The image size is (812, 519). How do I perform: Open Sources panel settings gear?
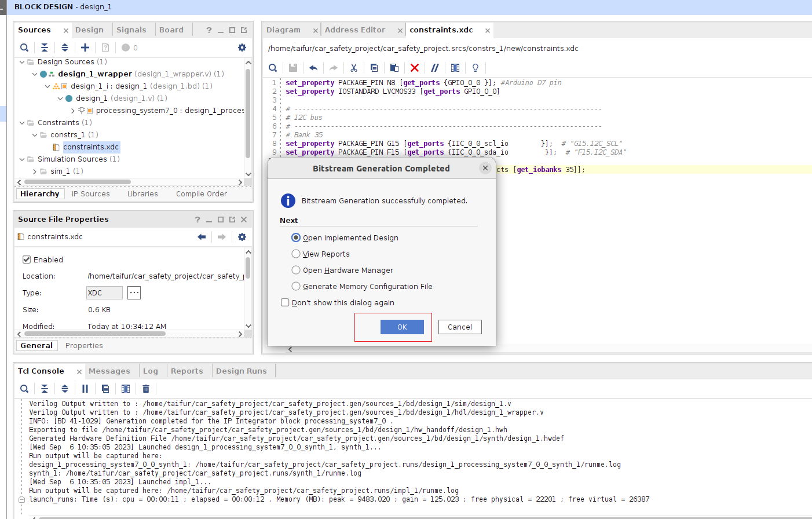click(242, 47)
